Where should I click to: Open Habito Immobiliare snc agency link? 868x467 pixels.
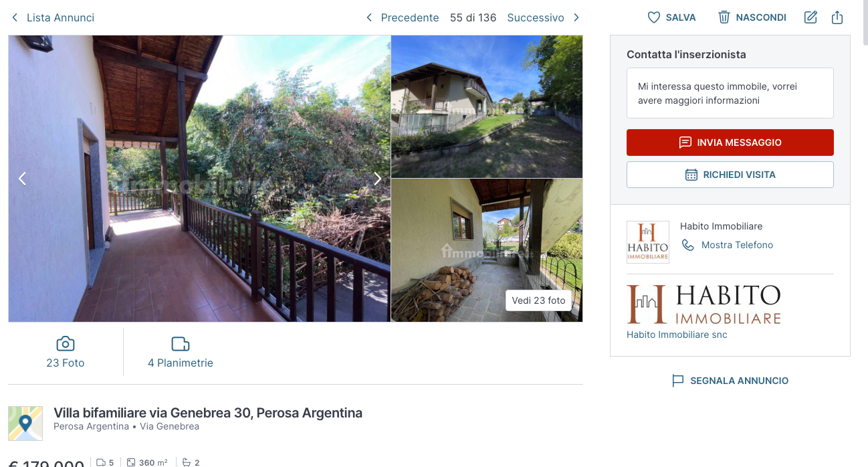[x=677, y=335]
